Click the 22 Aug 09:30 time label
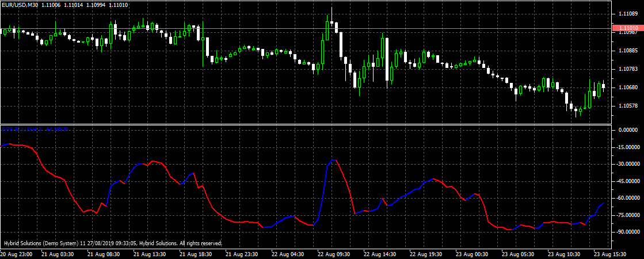 333,254
